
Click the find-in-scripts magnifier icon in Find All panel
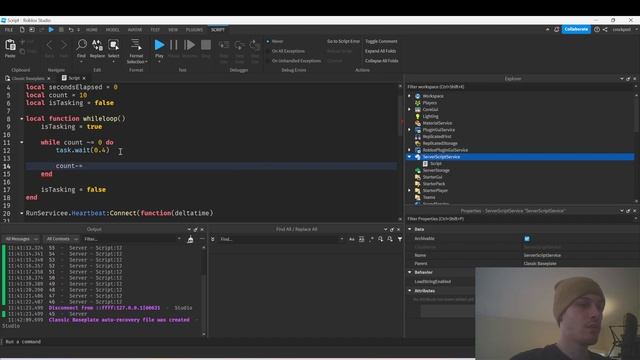point(380,239)
